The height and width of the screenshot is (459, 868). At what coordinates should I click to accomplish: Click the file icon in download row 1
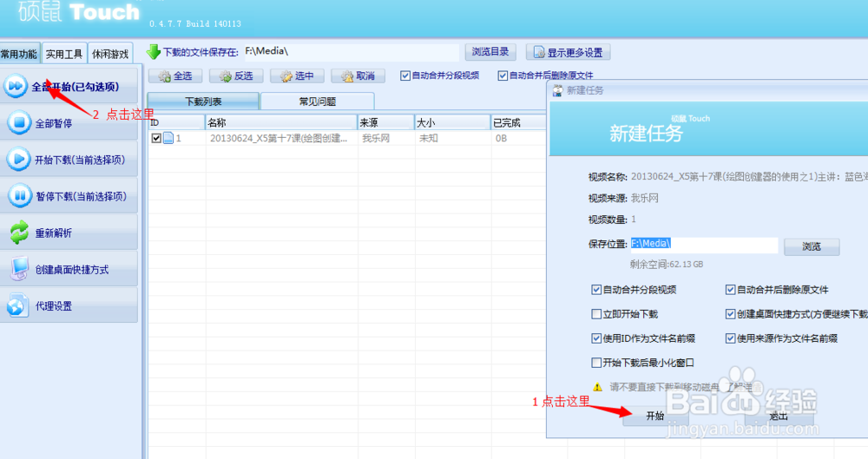click(x=168, y=138)
